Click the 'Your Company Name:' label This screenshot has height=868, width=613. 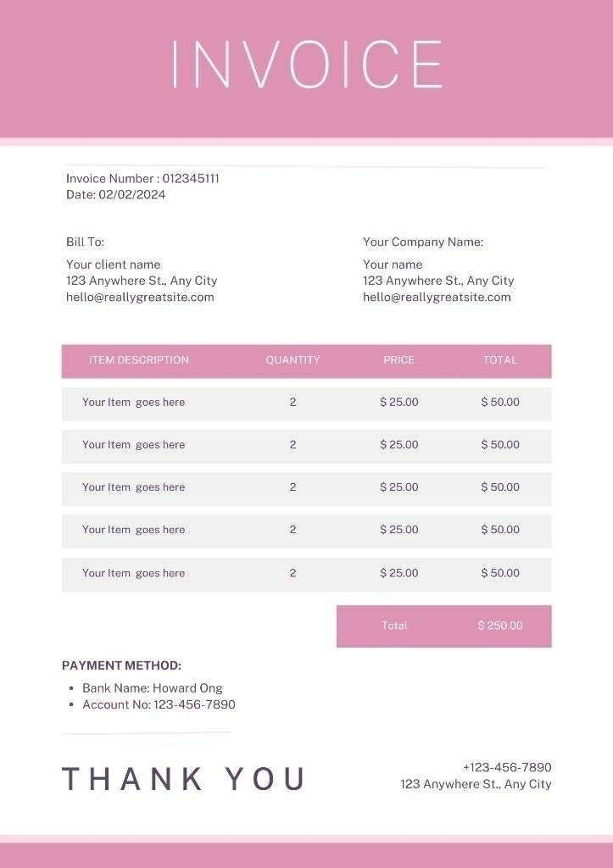tap(423, 242)
